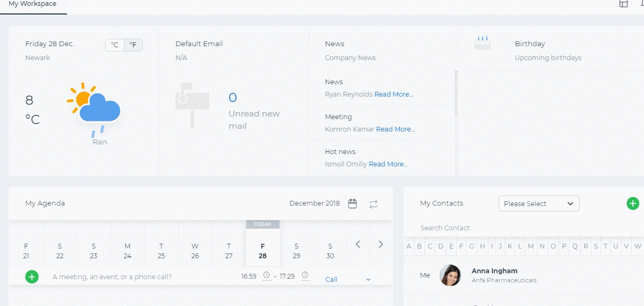Filter contacts by letter S
This screenshot has width=644, height=306.
coord(595,246)
